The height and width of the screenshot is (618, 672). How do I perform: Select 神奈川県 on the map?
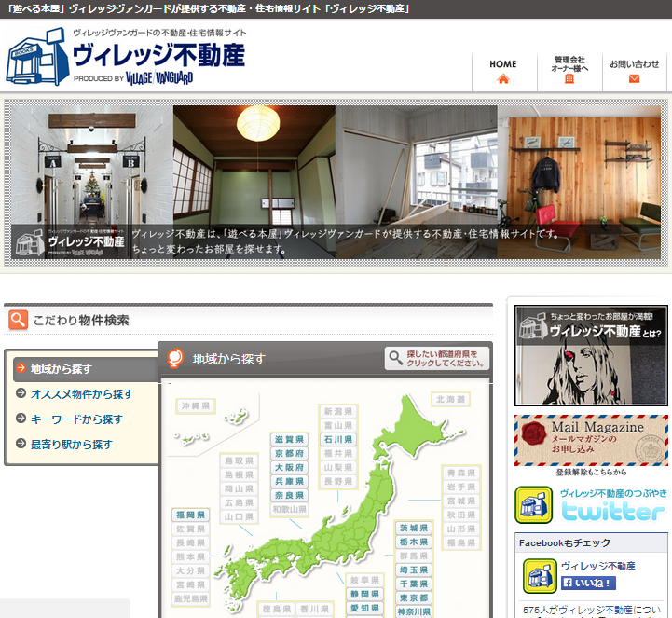pos(414,612)
